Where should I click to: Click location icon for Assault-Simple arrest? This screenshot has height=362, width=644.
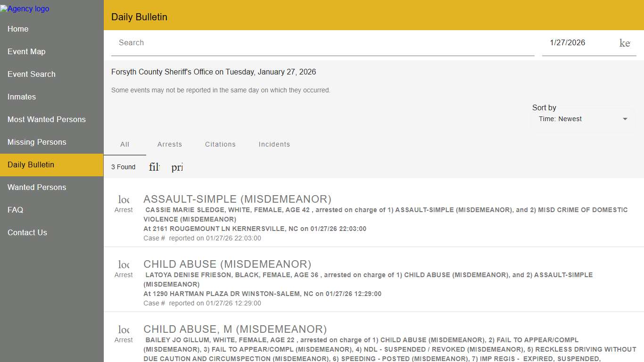coord(124,199)
